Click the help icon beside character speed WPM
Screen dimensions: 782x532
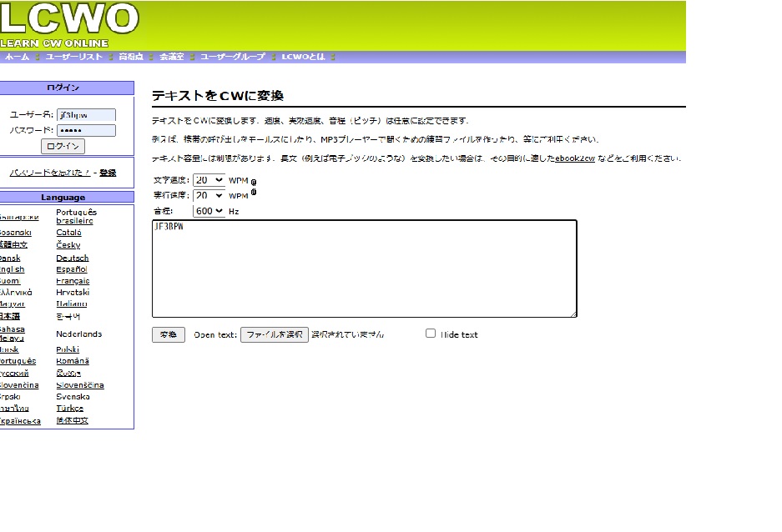(x=253, y=180)
